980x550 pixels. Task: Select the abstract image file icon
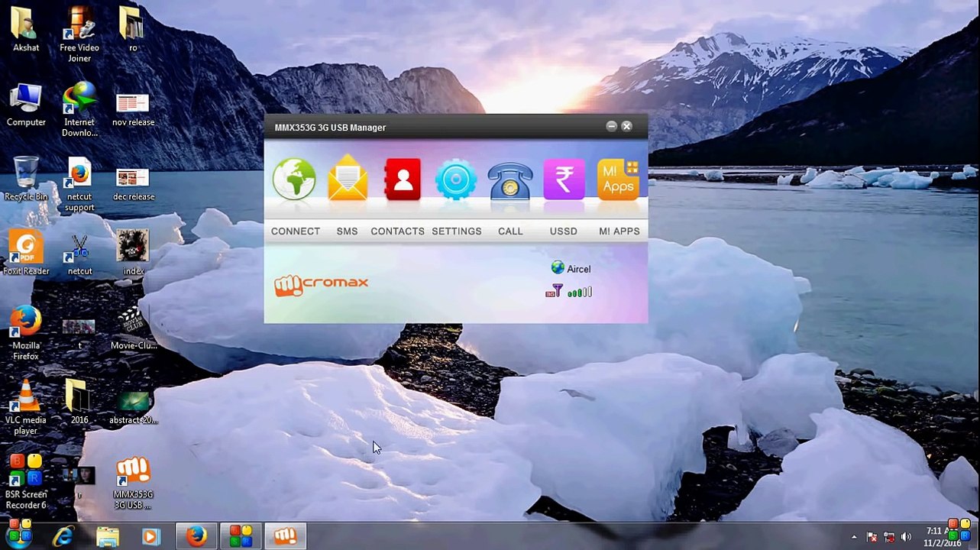pos(133,407)
